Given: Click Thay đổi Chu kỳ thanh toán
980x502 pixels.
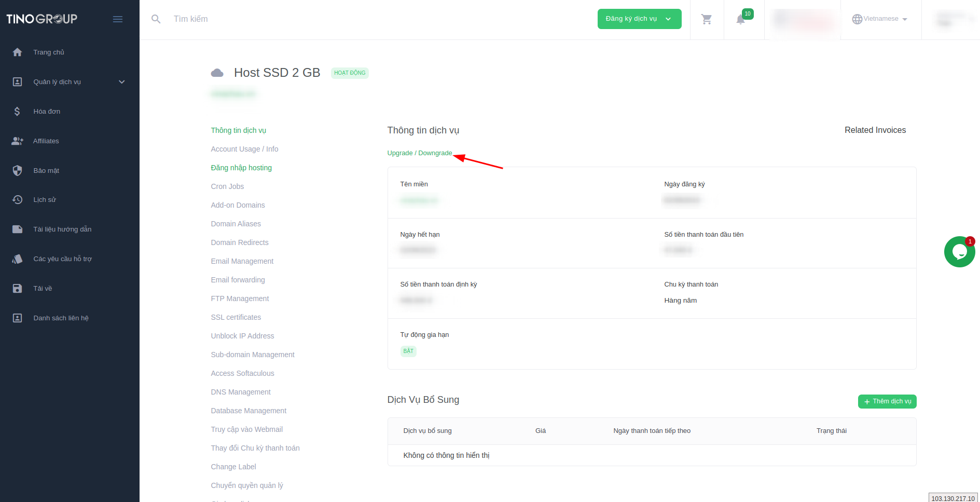Looking at the screenshot, I should tap(255, 448).
